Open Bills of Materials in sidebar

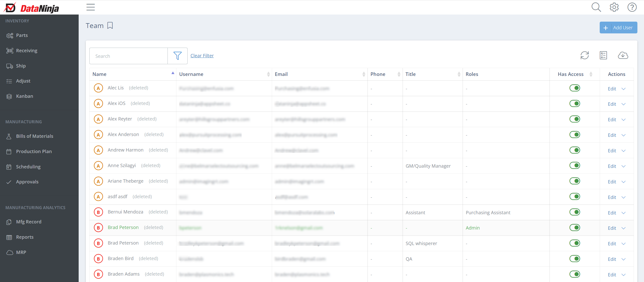click(x=35, y=136)
